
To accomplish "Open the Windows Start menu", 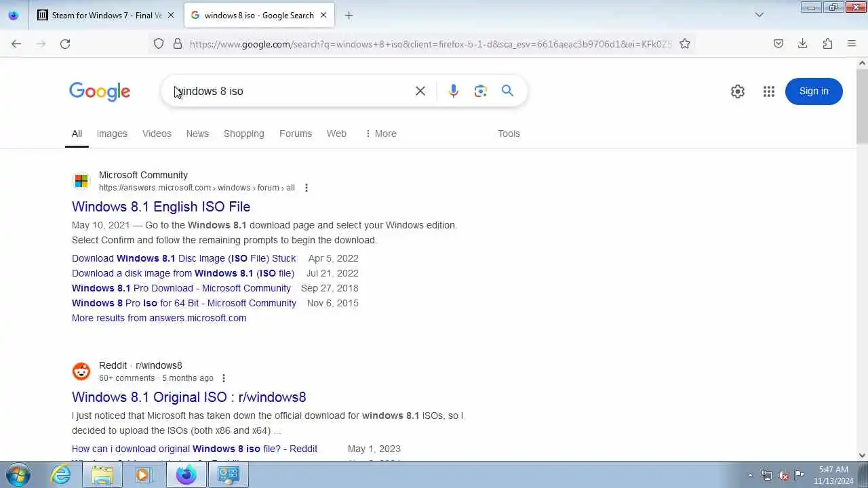I will 18,475.
